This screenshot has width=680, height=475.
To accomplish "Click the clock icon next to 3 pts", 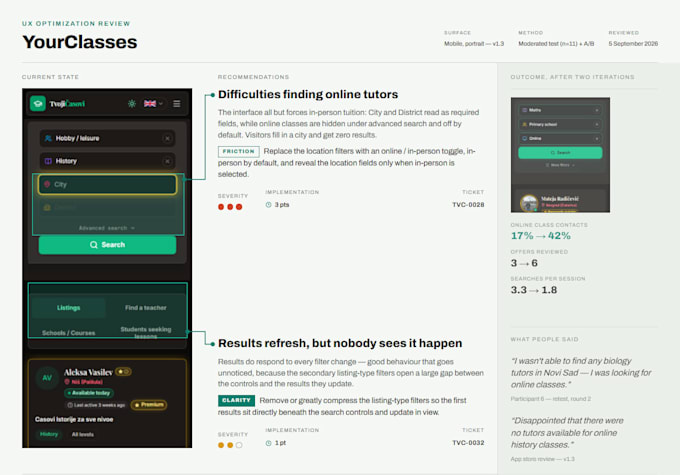I will pyautogui.click(x=268, y=205).
